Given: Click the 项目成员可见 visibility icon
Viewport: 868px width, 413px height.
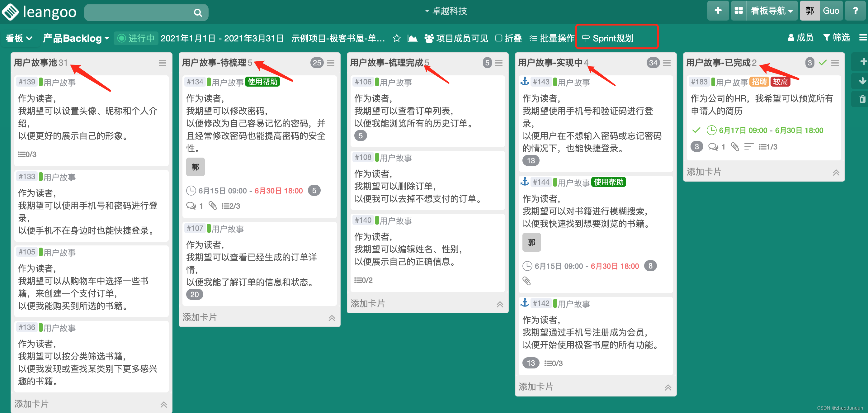Looking at the screenshot, I should point(429,38).
